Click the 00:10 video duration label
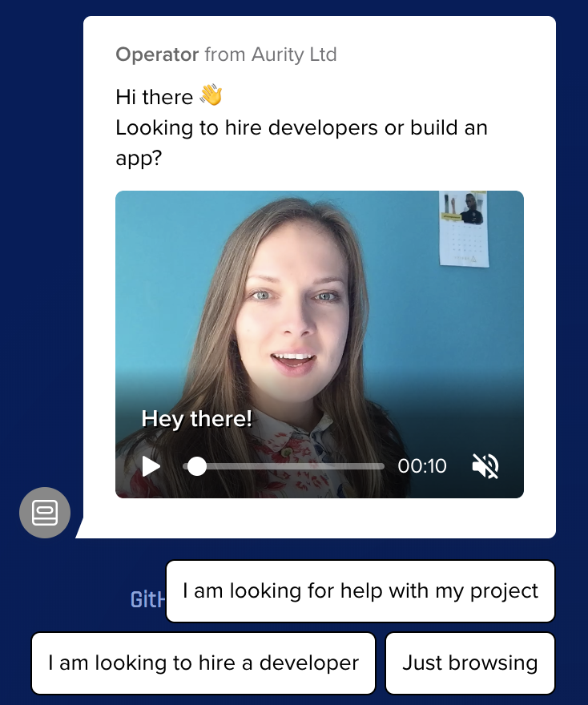588x705 pixels. tap(422, 466)
